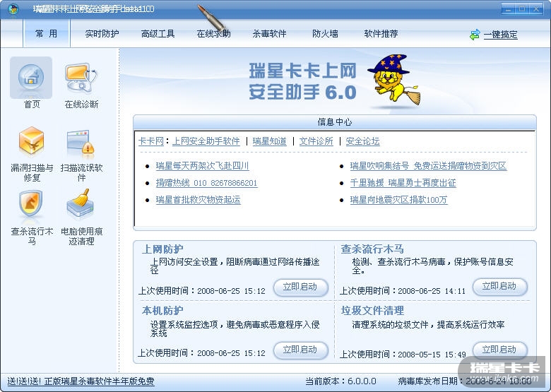
Task: Click the 信息中心 panel header
Action: click(335, 122)
